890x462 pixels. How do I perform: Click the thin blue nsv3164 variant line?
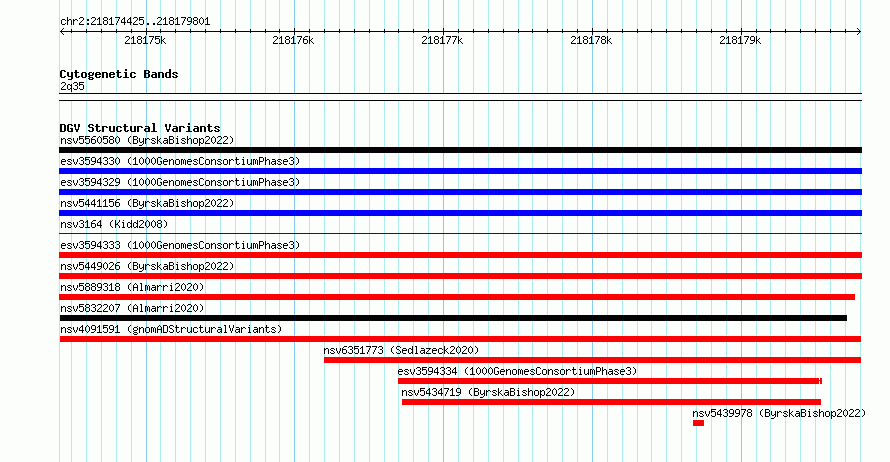click(x=460, y=233)
